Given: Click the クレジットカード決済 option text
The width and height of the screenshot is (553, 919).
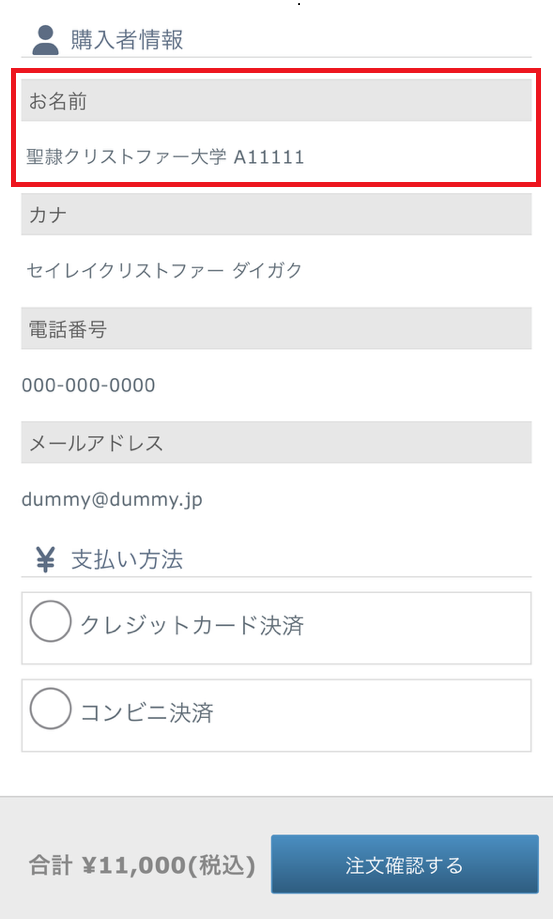Looking at the screenshot, I should 192,625.
